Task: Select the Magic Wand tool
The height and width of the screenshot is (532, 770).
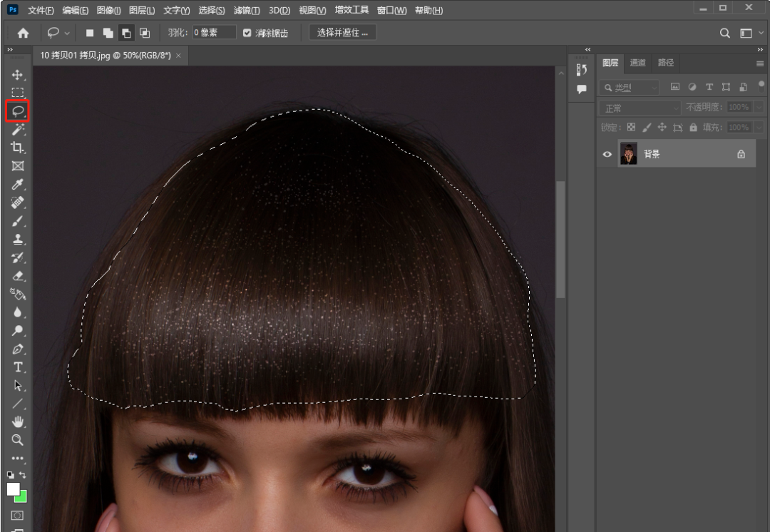Action: (18, 130)
